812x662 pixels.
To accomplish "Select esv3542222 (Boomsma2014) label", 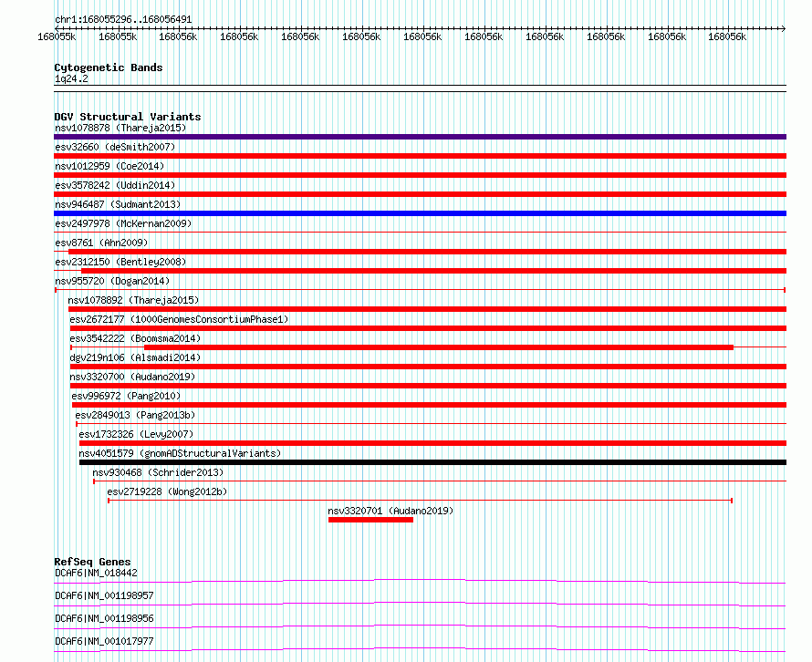I will [135, 338].
